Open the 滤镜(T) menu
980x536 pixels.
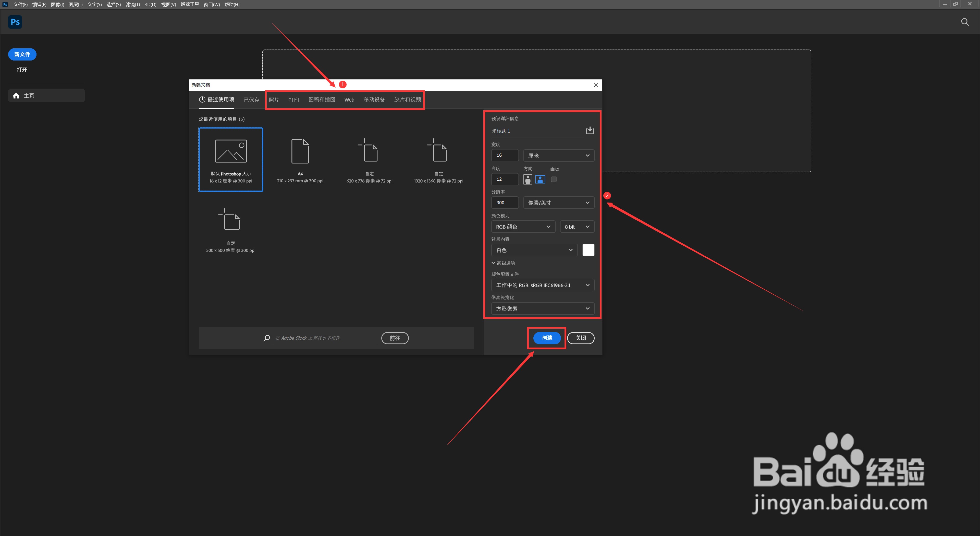click(132, 5)
